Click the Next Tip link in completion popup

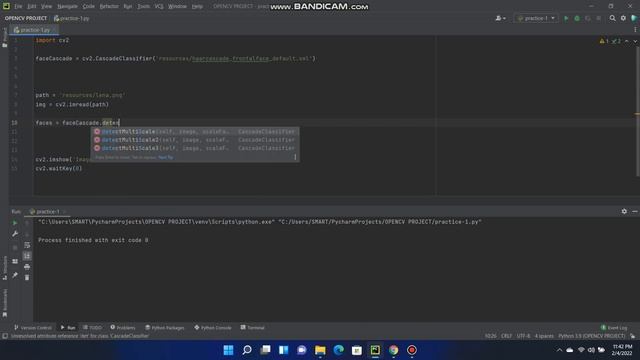point(166,158)
